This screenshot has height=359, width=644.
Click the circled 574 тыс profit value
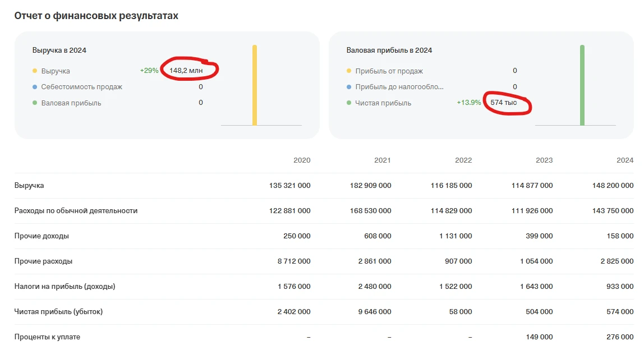(503, 103)
